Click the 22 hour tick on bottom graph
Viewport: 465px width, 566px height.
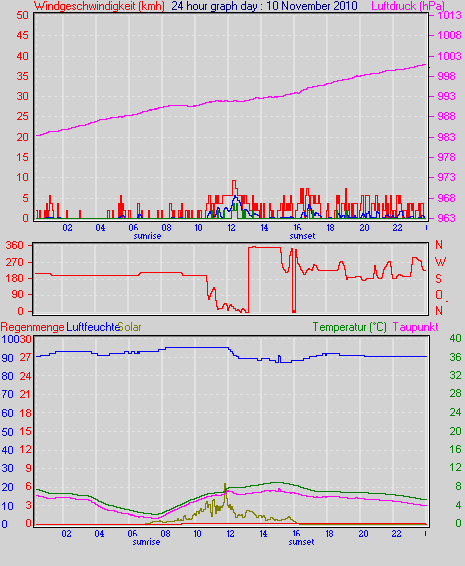396,534
